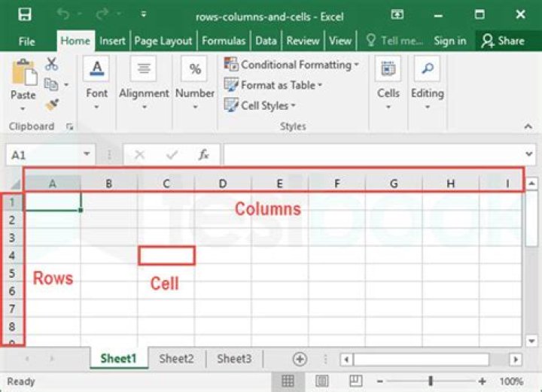Open Ribbon Display Options

[397, 14]
